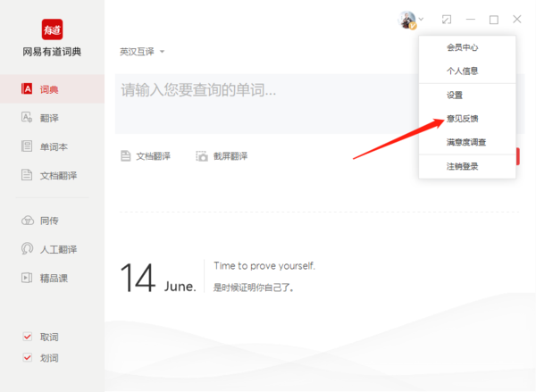
Task: Toggle the 取词 checkbox
Action: point(28,337)
